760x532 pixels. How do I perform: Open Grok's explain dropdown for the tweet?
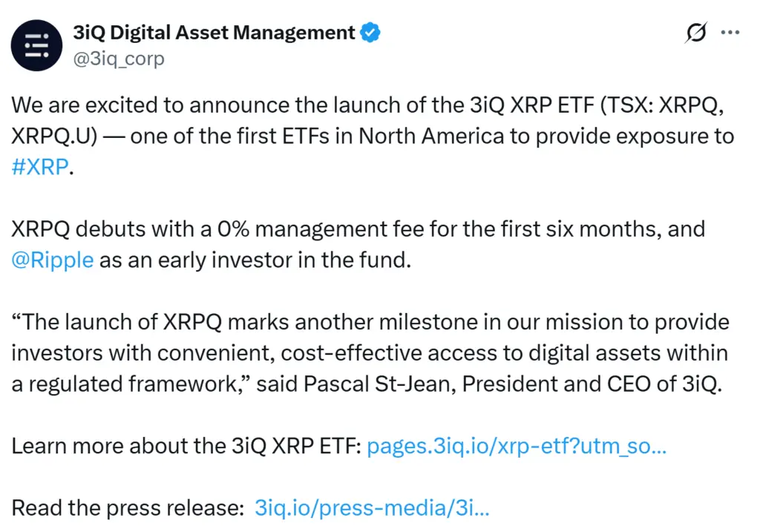tap(695, 33)
